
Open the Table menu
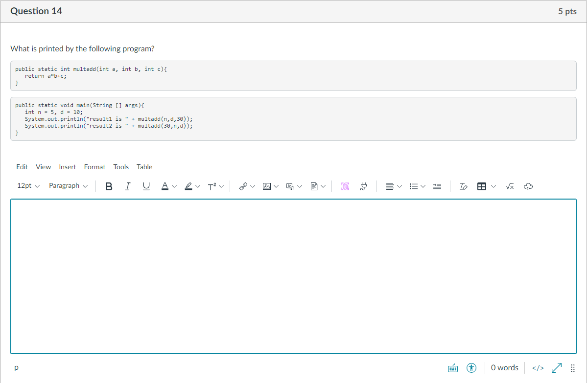pyautogui.click(x=144, y=167)
